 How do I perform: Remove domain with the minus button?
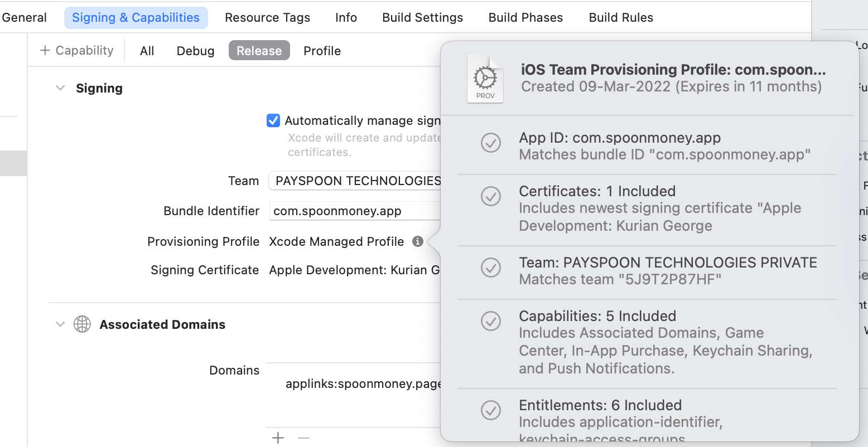[303, 438]
